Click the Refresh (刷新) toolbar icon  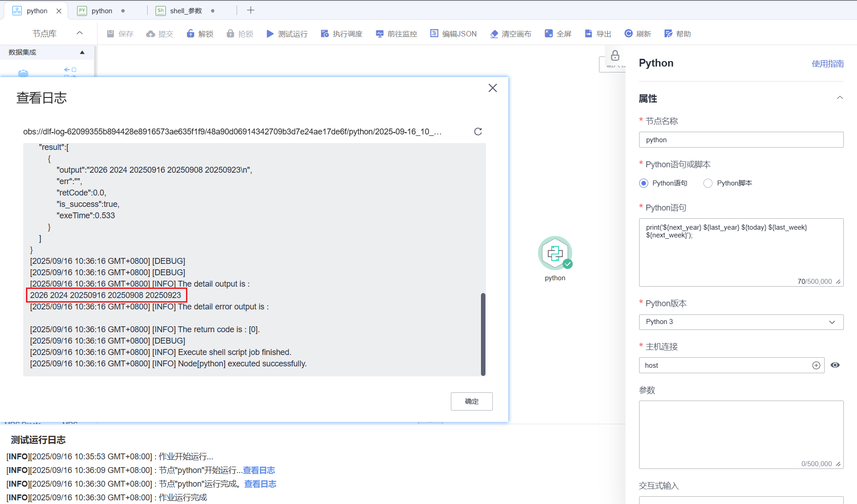[x=629, y=34]
